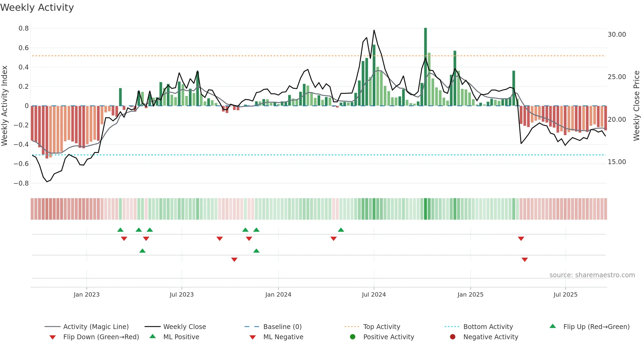Click the 'Weekly Close Price' axis title
The image size is (644, 362).
click(x=636, y=106)
